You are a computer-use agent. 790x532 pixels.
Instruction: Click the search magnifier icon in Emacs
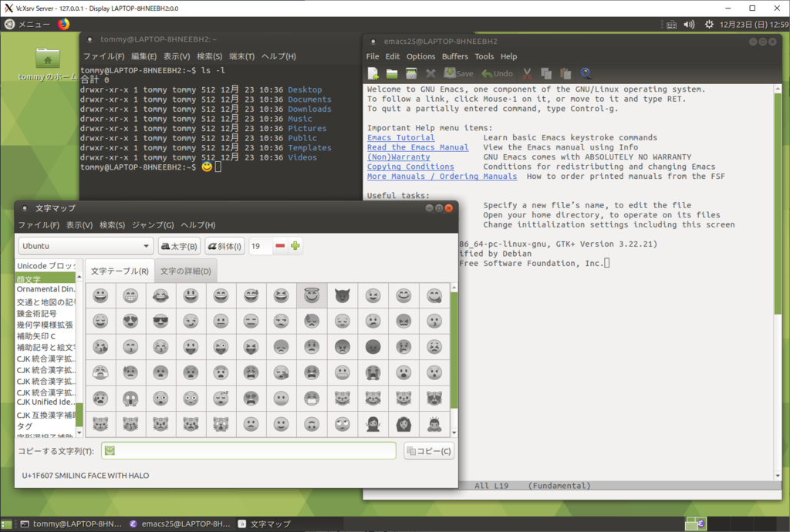click(586, 73)
